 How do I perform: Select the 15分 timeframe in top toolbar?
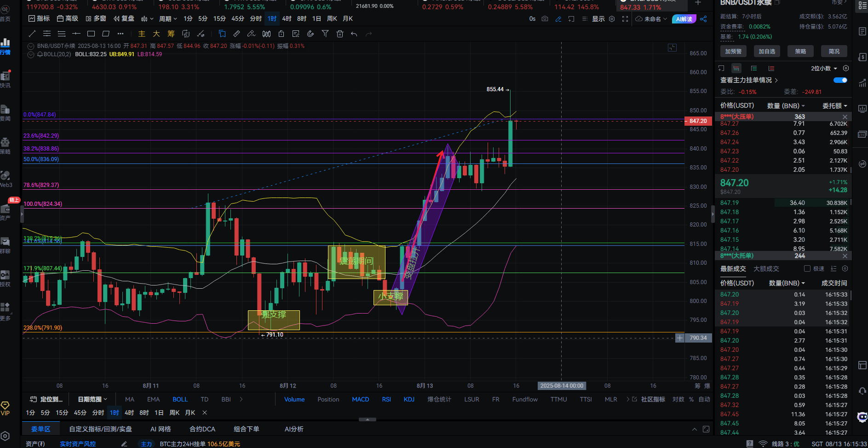219,19
